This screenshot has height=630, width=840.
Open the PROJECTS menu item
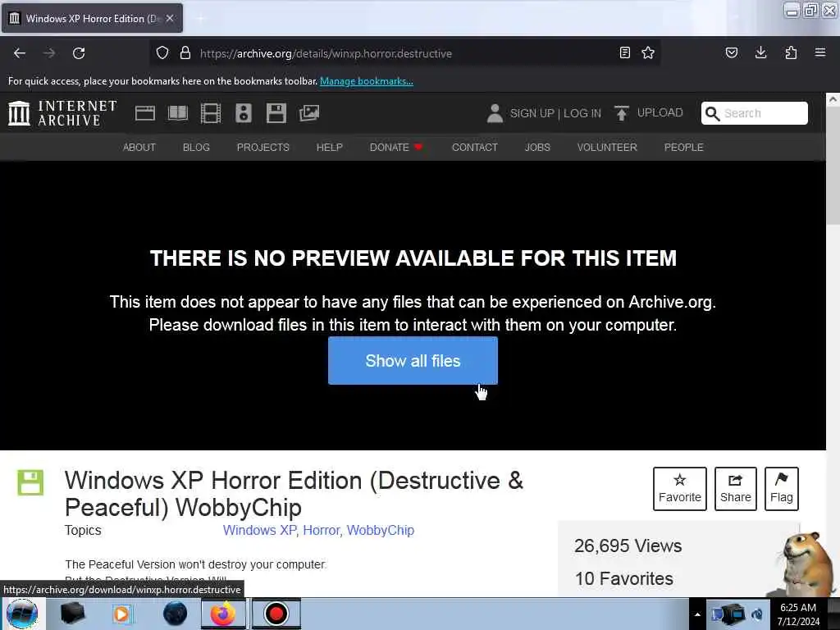263,148
